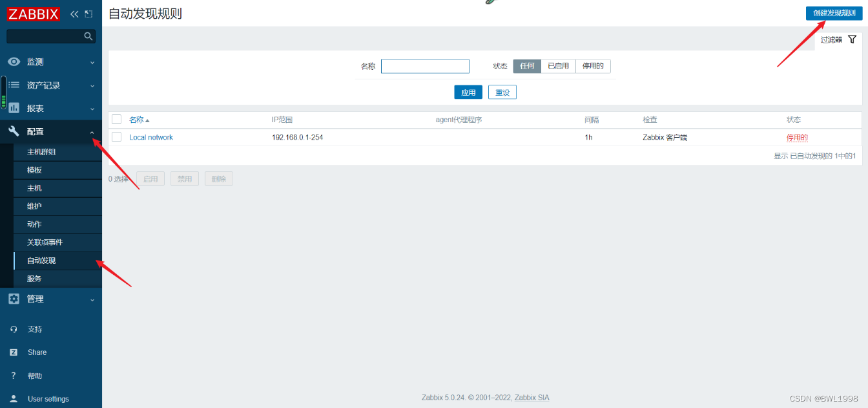Tick the checkbox for Local network row
The image size is (868, 408).
click(116, 137)
